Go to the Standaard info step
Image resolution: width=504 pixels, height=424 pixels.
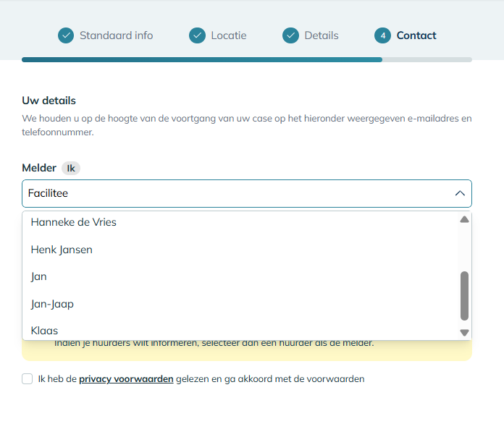(116, 35)
